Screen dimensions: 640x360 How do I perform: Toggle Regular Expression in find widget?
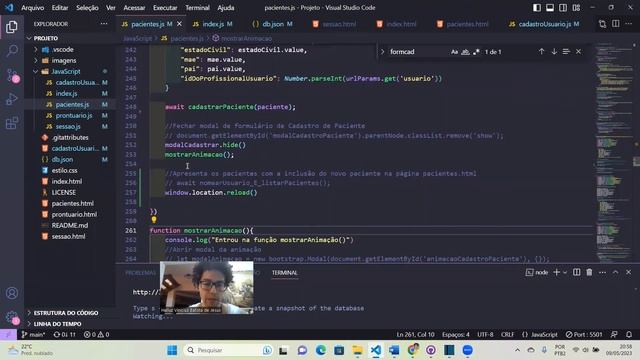[x=476, y=52]
